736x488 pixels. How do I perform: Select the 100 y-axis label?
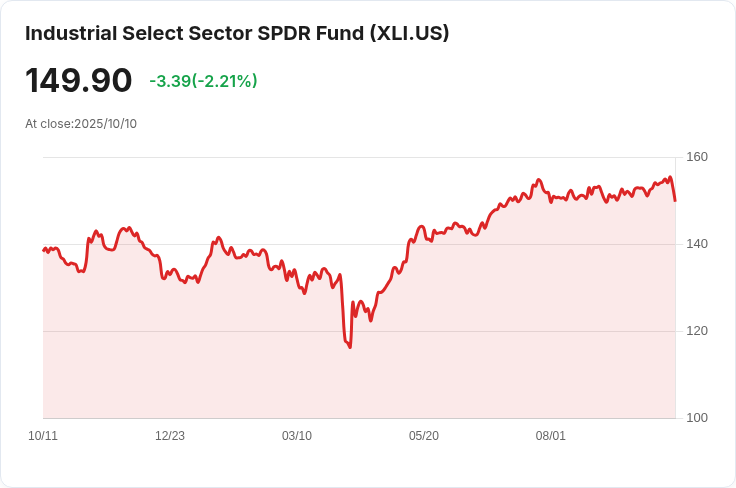(x=697, y=418)
